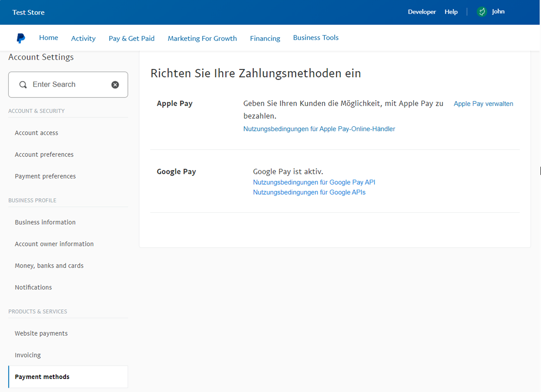
Task: Select Account access in sidebar
Action: (x=36, y=133)
